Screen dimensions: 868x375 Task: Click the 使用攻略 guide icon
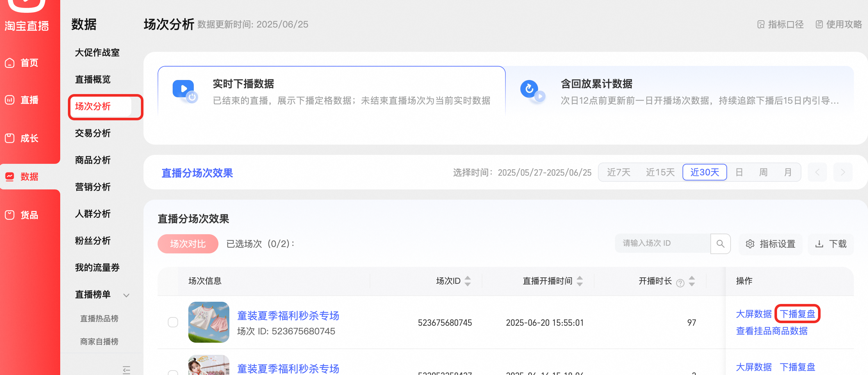pyautogui.click(x=819, y=25)
